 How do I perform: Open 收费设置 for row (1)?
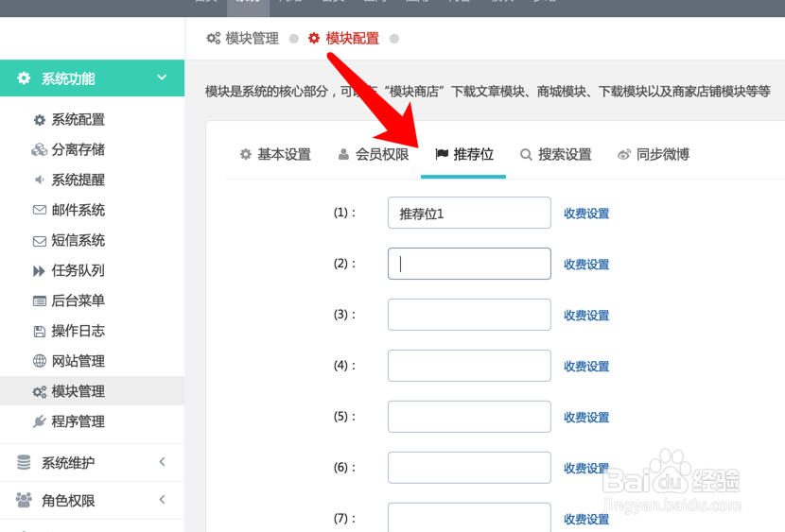pyautogui.click(x=586, y=214)
